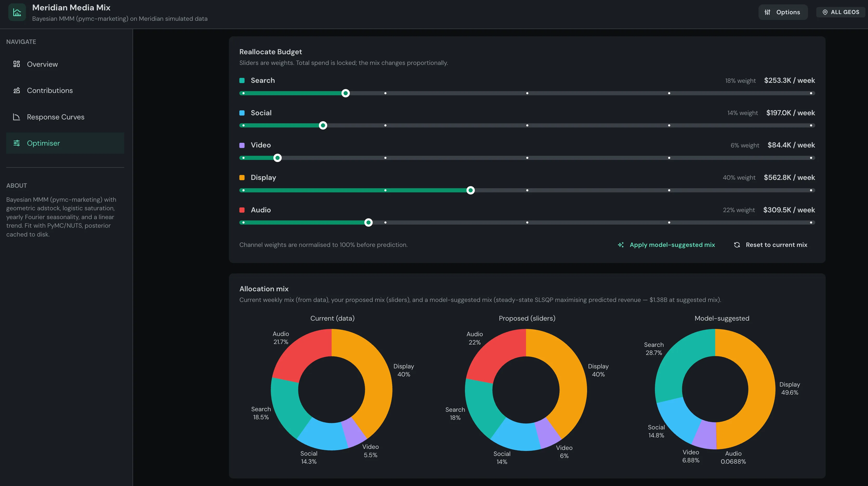Click the orange Display color swatch

click(242, 177)
